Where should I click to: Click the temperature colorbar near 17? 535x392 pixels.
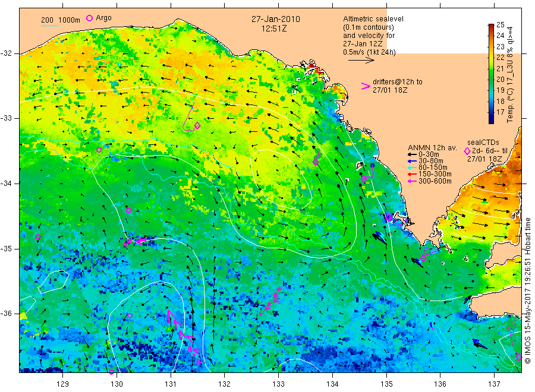[491, 112]
